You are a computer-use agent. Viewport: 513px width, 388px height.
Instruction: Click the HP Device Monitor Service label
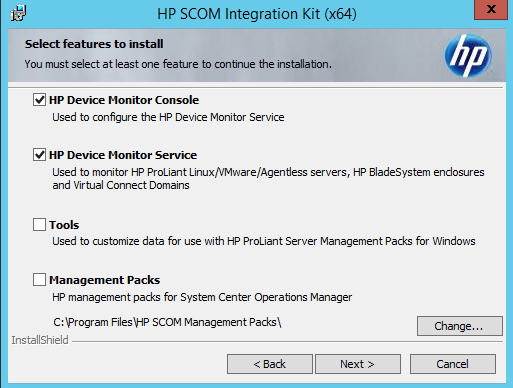(x=123, y=155)
